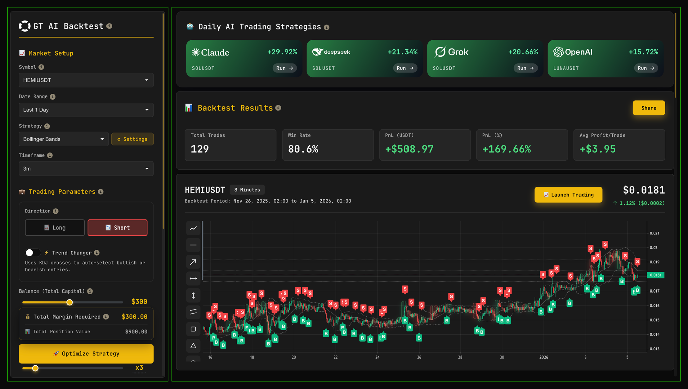Image resolution: width=688 pixels, height=389 pixels.
Task: Select the triangle shape drawing tool
Action: point(193,346)
